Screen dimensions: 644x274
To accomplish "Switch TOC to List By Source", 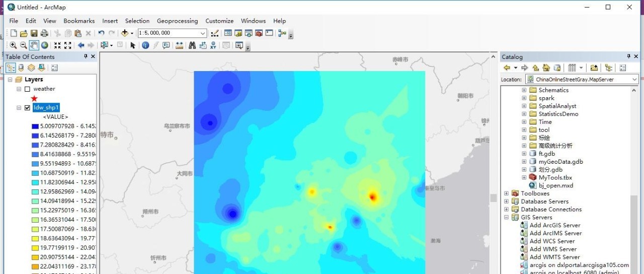I will click(x=21, y=67).
